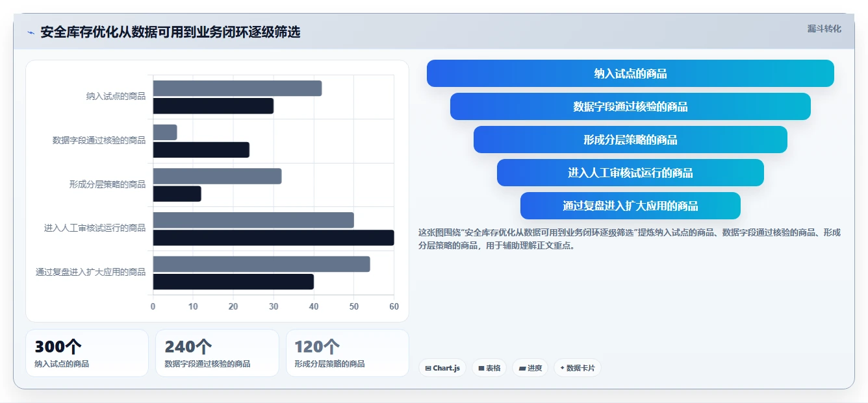Click the lightning icon beside the title
Screen dimensions: 868x403
(31, 32)
